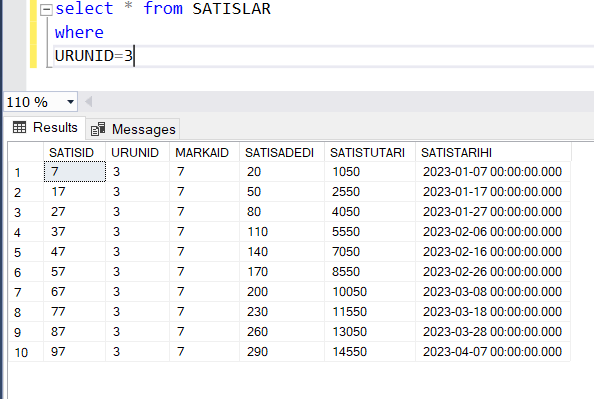Click the SATISTUTARI cell 2550
This screenshot has height=399, width=594.
pyautogui.click(x=370, y=192)
